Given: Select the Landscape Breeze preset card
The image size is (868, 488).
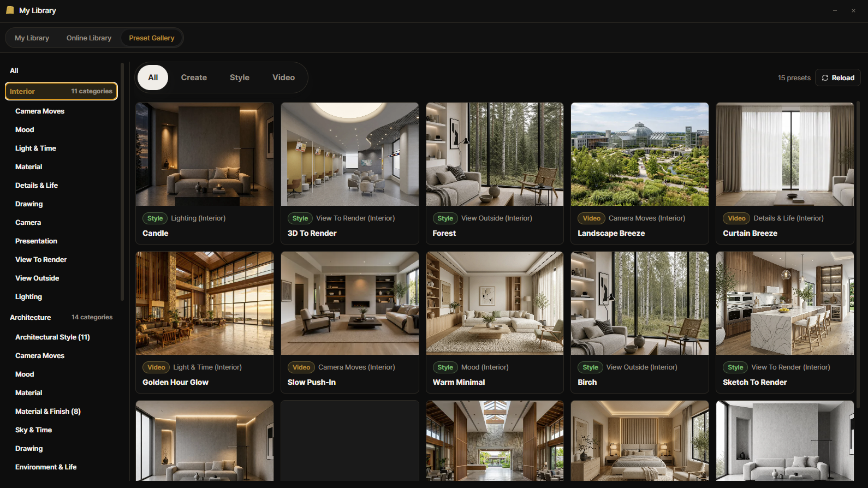Looking at the screenshot, I should (x=640, y=173).
